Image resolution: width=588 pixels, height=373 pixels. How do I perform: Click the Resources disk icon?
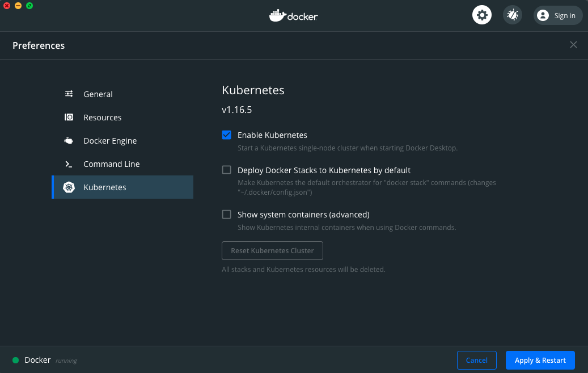69,117
